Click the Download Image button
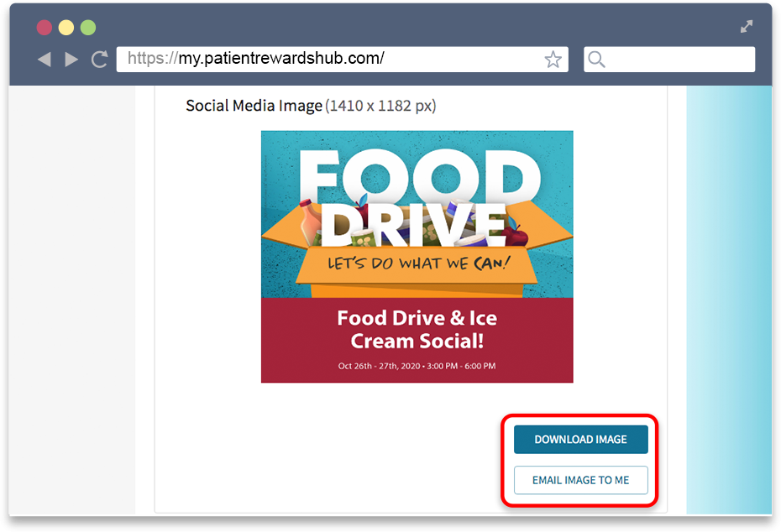This screenshot has height=532, width=781. point(581,440)
